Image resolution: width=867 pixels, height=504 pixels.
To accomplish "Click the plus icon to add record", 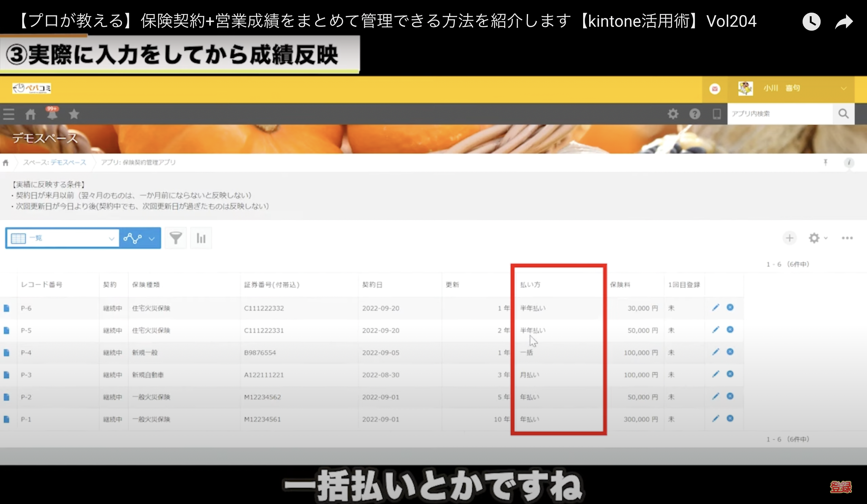I will pyautogui.click(x=790, y=238).
